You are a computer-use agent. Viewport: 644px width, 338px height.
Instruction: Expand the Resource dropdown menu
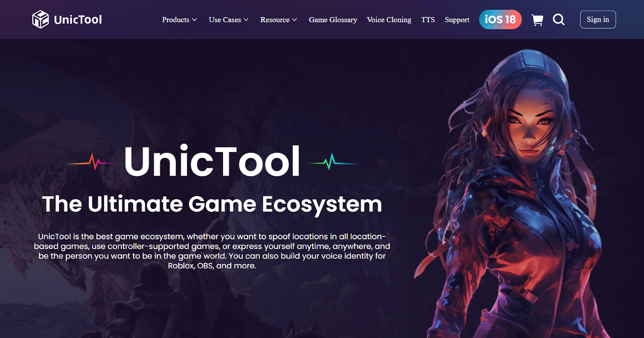click(x=279, y=20)
